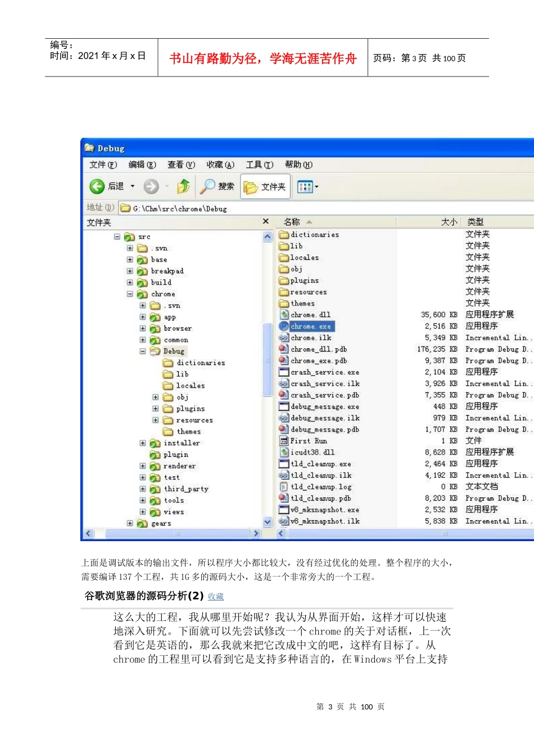Image resolution: width=534 pixels, height=756 pixels.
Task: Select locales folder icon in file list
Action: [284, 258]
